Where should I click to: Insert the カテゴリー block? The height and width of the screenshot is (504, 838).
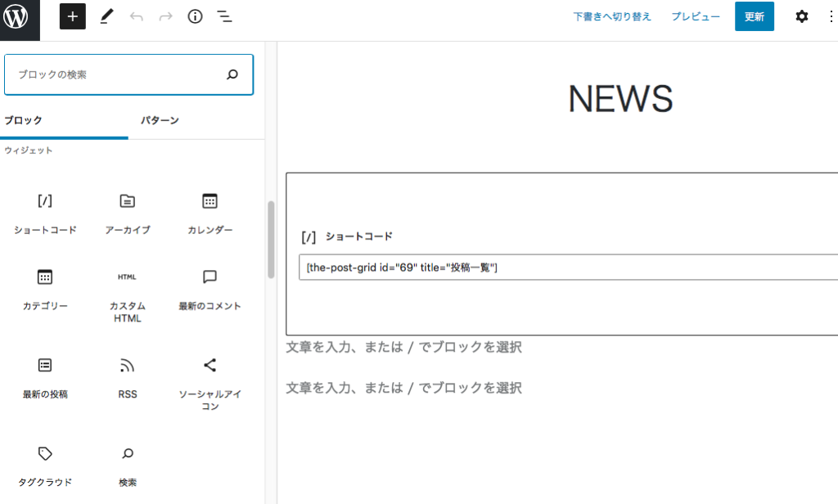point(45,290)
